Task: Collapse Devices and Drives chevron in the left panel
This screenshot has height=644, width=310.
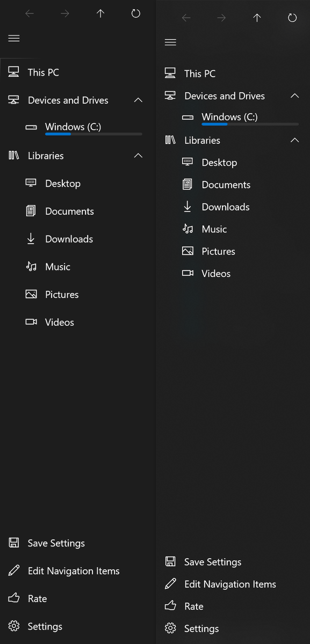Action: pyautogui.click(x=138, y=100)
